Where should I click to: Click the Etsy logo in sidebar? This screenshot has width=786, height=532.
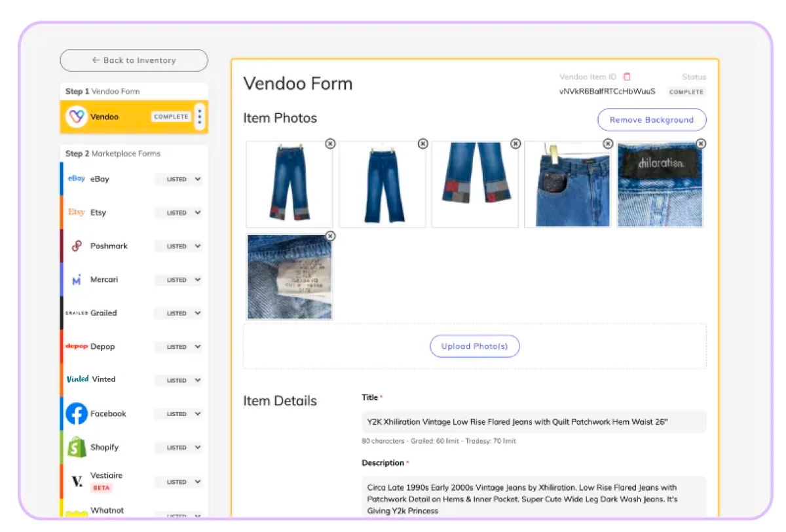[77, 212]
